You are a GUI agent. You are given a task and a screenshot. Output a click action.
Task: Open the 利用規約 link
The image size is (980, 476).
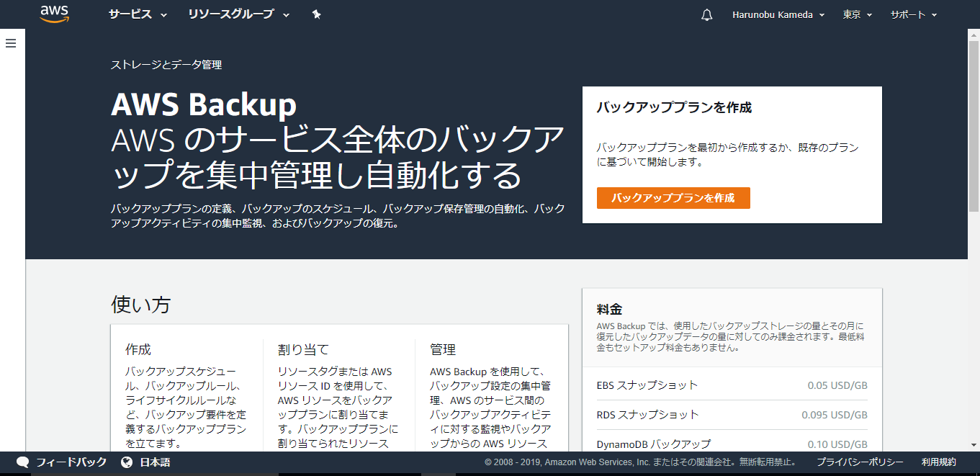click(939, 462)
